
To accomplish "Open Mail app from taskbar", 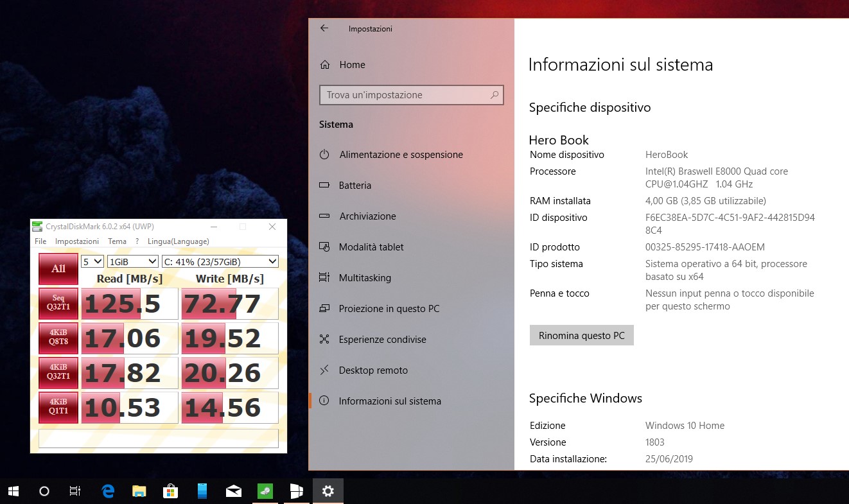I will point(234,491).
